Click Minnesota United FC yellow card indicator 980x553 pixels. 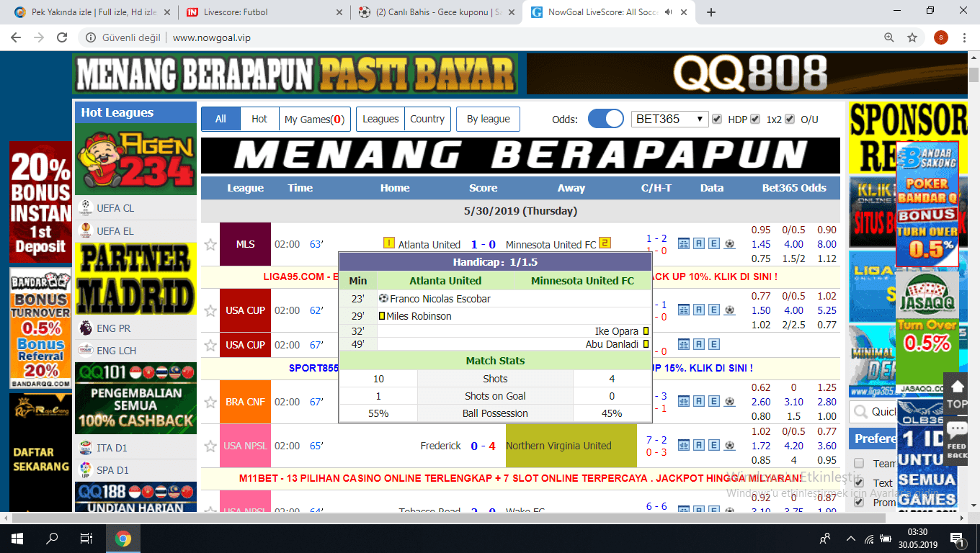click(605, 243)
